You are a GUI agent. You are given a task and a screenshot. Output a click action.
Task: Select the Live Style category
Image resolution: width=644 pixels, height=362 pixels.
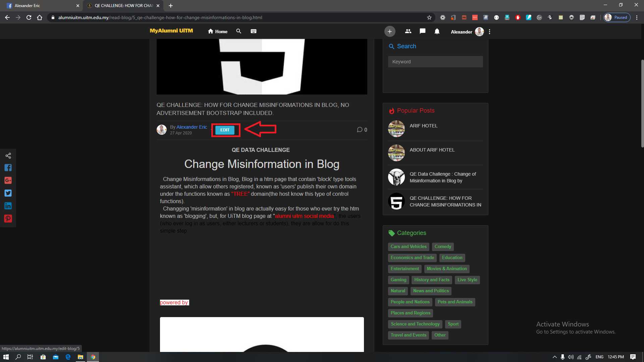pos(467,280)
